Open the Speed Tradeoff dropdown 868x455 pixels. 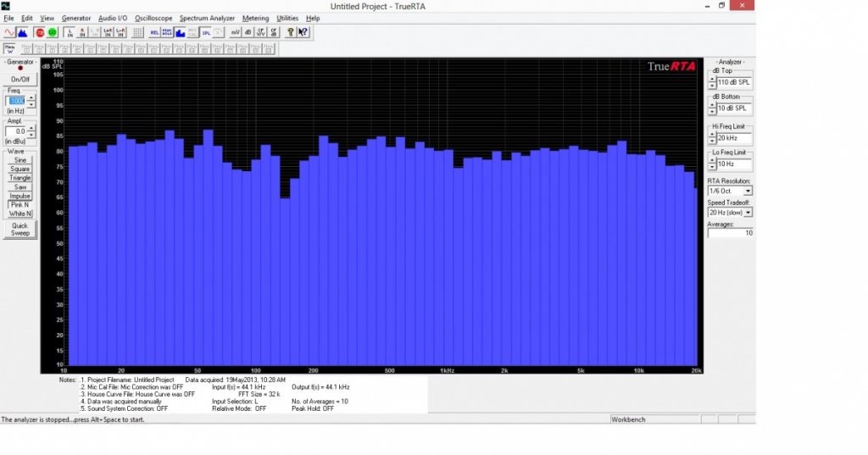pyautogui.click(x=748, y=213)
